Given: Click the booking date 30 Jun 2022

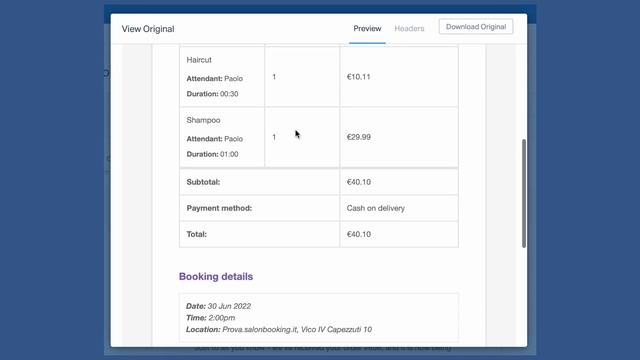Looking at the screenshot, I should [229, 306].
